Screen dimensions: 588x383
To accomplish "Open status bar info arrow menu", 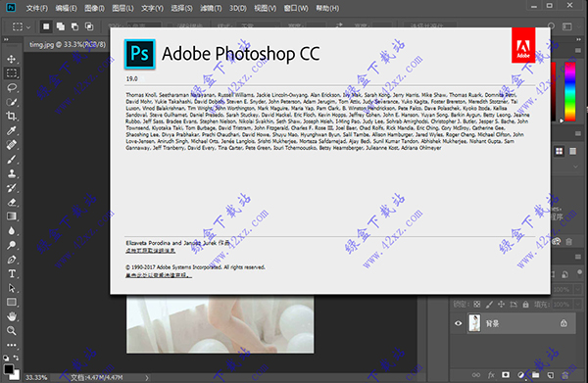I will (x=147, y=377).
